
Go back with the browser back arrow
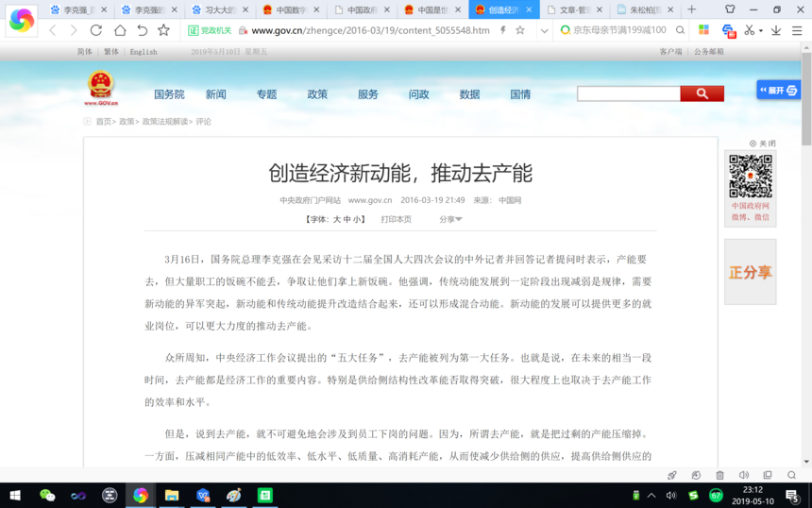pos(53,30)
